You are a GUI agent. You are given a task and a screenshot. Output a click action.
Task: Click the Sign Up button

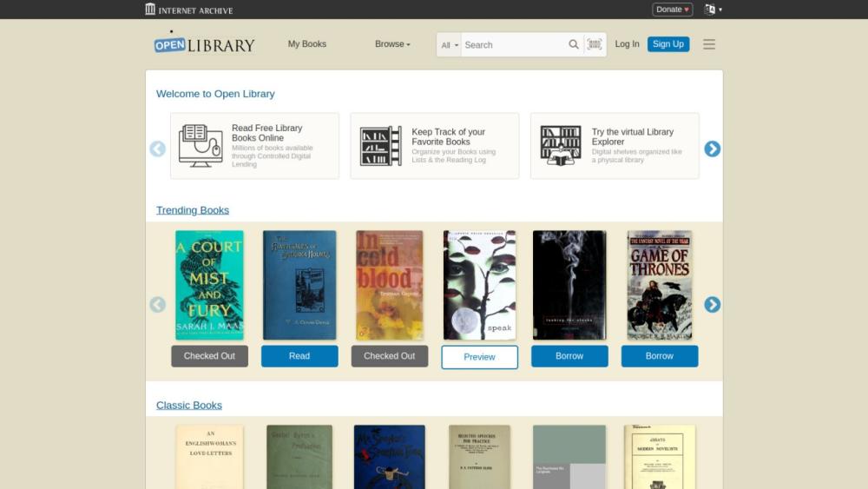pos(668,44)
